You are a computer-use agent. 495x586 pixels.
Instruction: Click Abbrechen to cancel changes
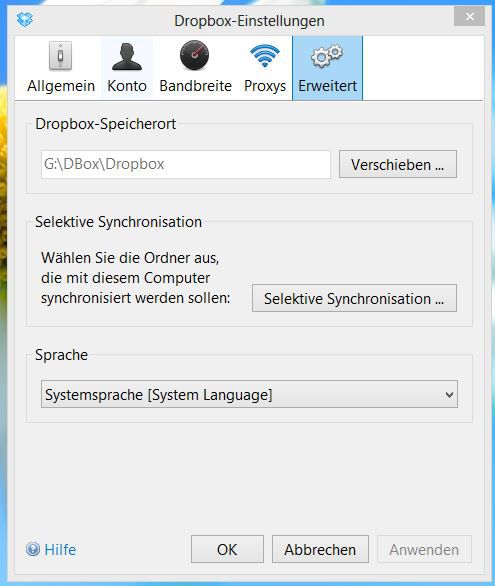click(x=320, y=549)
